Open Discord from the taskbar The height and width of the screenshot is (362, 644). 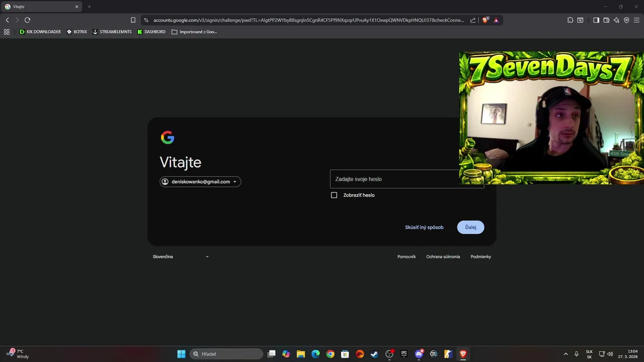(419, 354)
